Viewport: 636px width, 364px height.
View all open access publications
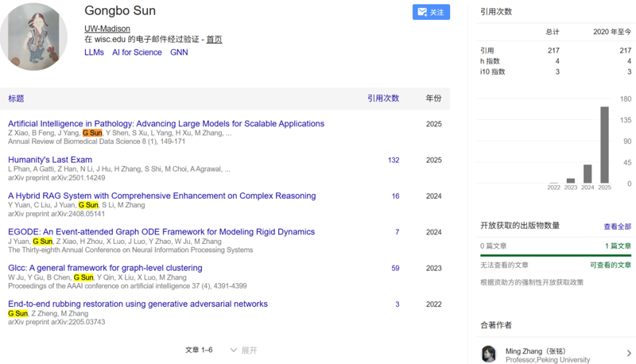[x=617, y=227]
